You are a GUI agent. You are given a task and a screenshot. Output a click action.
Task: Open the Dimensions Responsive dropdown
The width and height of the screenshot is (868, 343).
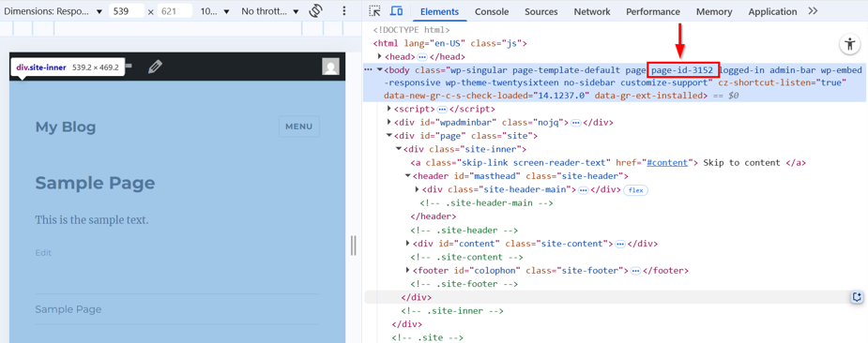pos(53,11)
